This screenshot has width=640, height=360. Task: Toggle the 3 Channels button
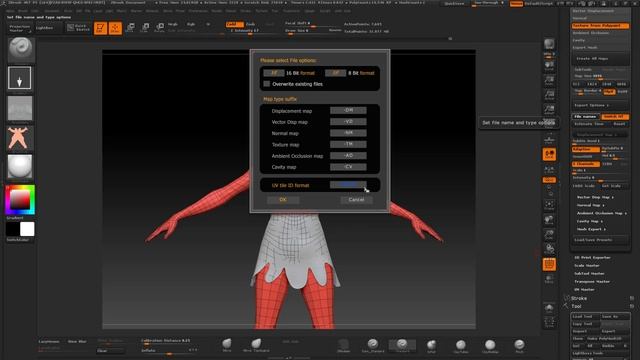(585, 164)
